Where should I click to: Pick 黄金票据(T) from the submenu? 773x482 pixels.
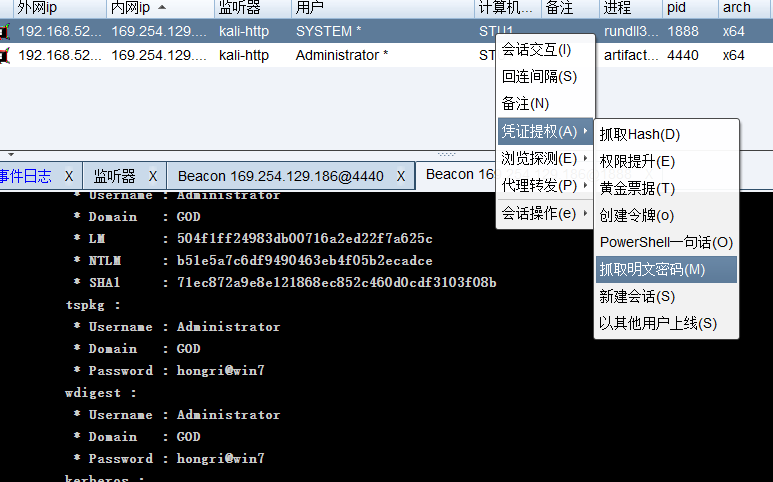(637, 188)
